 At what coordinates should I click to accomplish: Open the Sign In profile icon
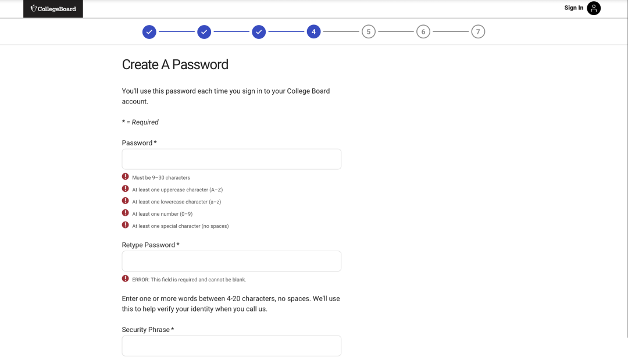pyautogui.click(x=593, y=8)
